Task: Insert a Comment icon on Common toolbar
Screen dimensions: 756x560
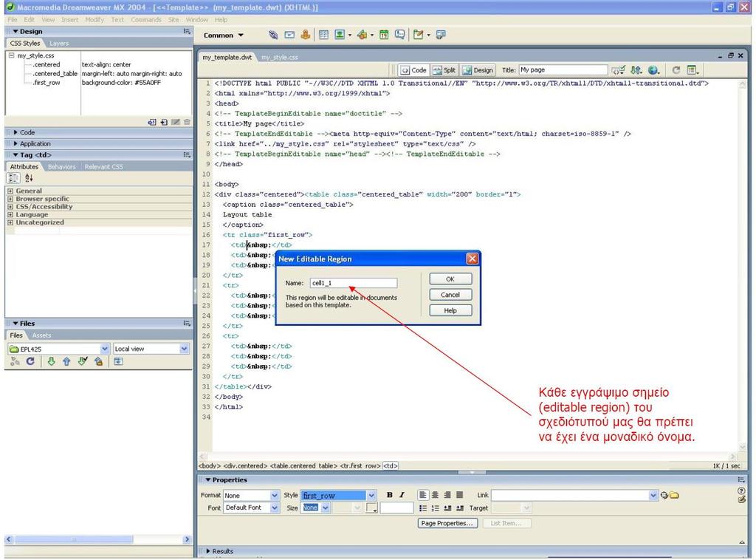Action: click(x=399, y=35)
